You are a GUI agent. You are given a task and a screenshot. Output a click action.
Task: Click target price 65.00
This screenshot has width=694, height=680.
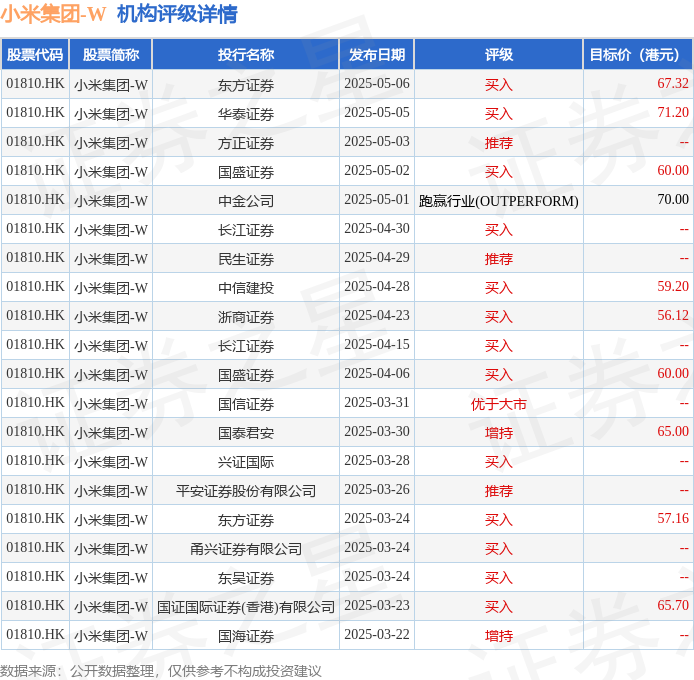coord(673,431)
